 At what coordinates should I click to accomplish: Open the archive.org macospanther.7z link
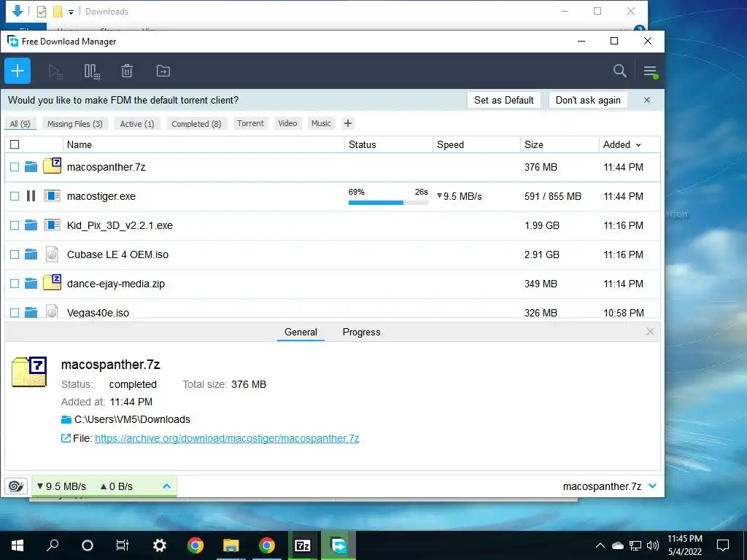pyautogui.click(x=227, y=438)
